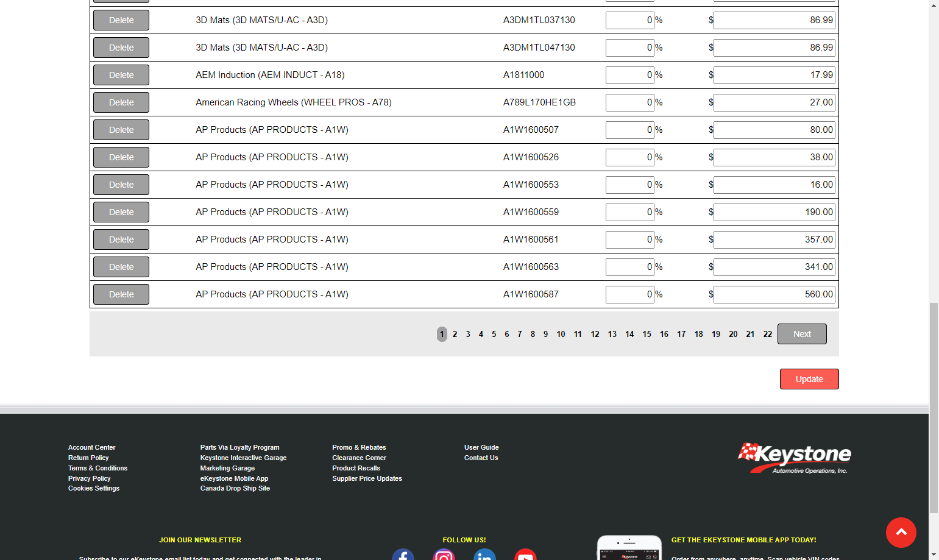Open the LinkedIn social icon
The image size is (939, 560).
[484, 555]
